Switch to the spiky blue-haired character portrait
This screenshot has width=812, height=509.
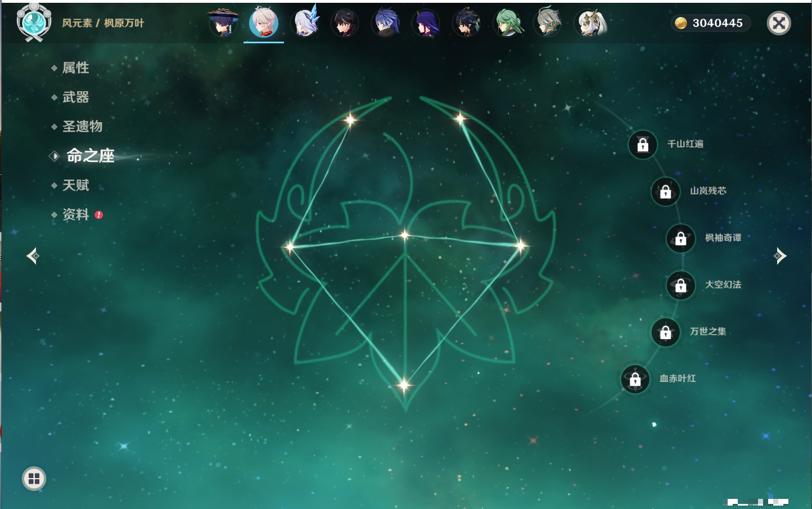pos(386,23)
